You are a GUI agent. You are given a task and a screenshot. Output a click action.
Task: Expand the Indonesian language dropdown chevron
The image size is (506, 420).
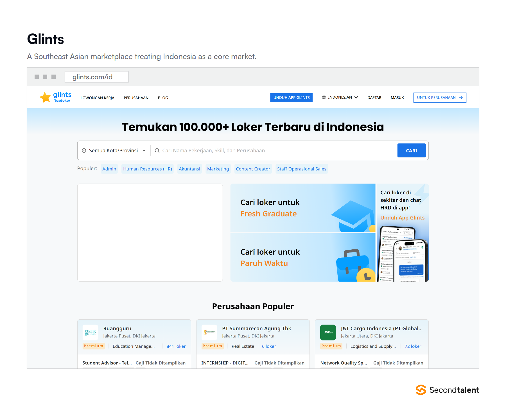tap(356, 97)
